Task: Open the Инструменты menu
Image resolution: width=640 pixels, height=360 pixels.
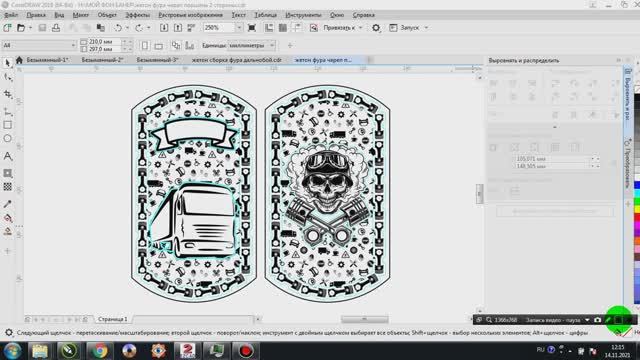Action: [303, 15]
